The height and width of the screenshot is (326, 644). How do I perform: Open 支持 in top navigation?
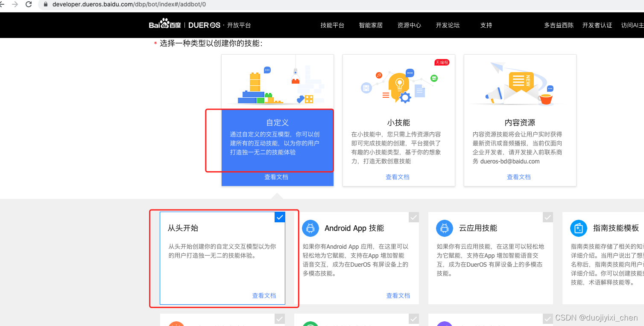point(486,25)
